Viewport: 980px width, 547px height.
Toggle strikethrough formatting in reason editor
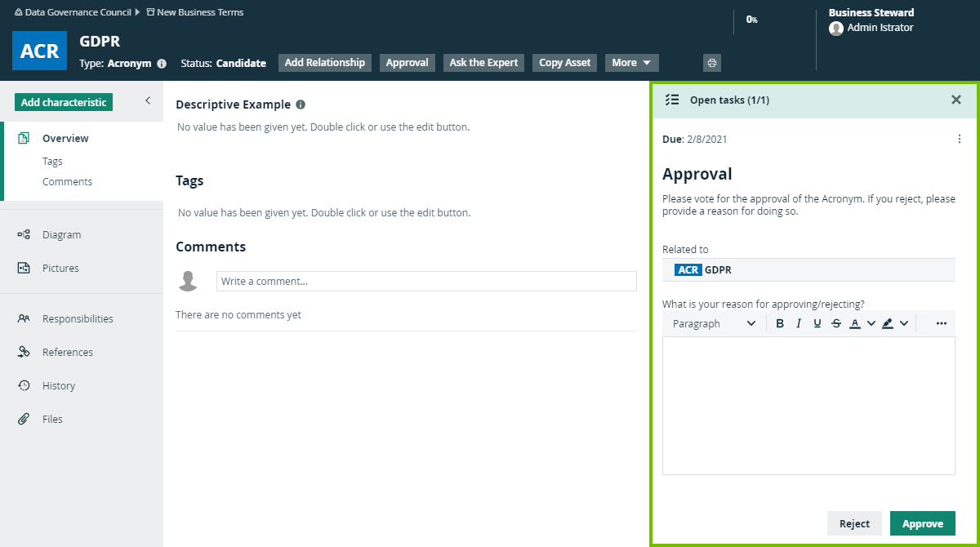click(836, 323)
